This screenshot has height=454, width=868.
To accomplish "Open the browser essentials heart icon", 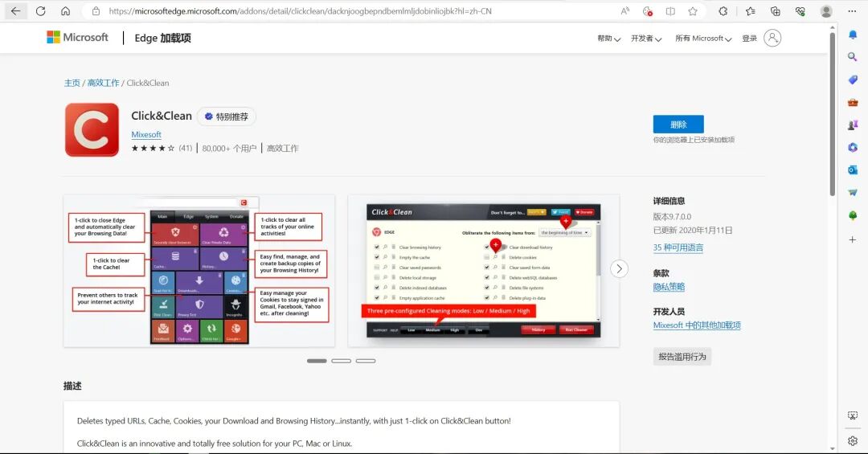I will tap(800, 11).
